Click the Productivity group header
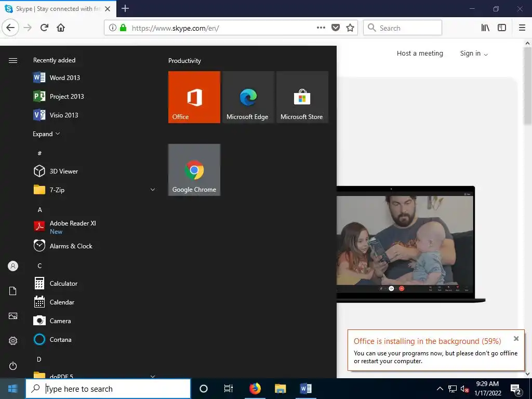 pos(184,61)
